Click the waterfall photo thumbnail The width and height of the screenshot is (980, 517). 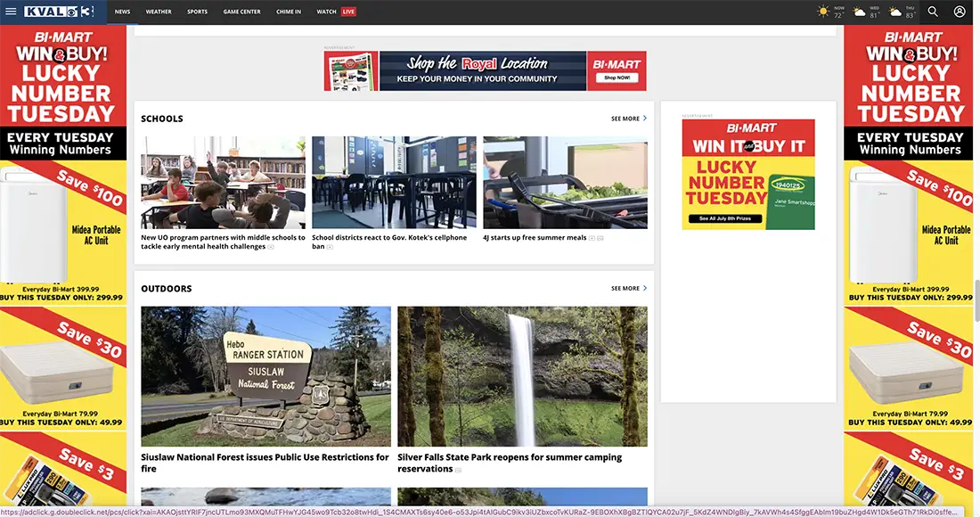522,376
